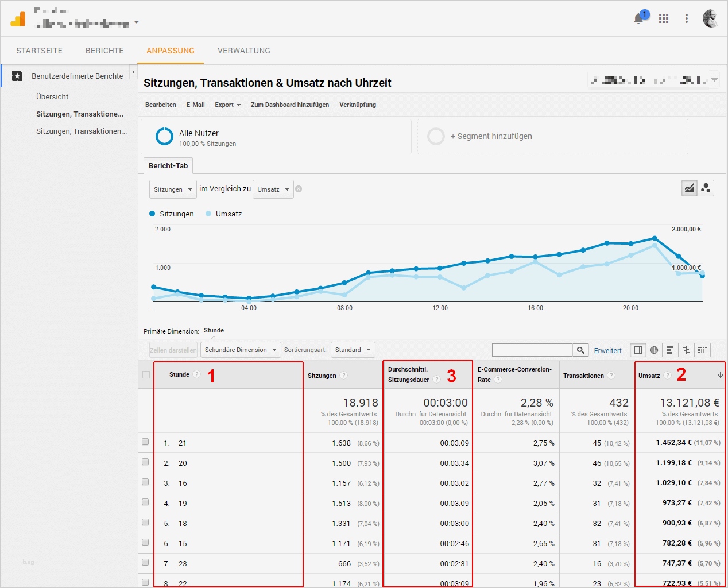Switch to the motion chart view

point(706,188)
